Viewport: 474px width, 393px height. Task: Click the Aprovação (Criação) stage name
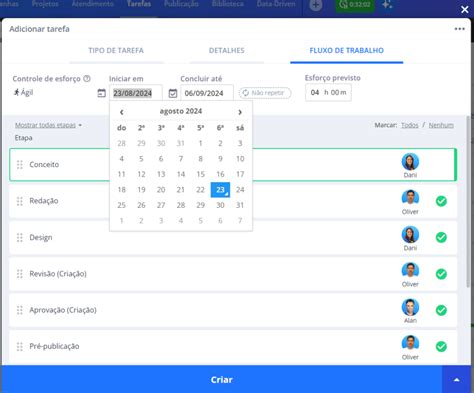click(x=63, y=310)
